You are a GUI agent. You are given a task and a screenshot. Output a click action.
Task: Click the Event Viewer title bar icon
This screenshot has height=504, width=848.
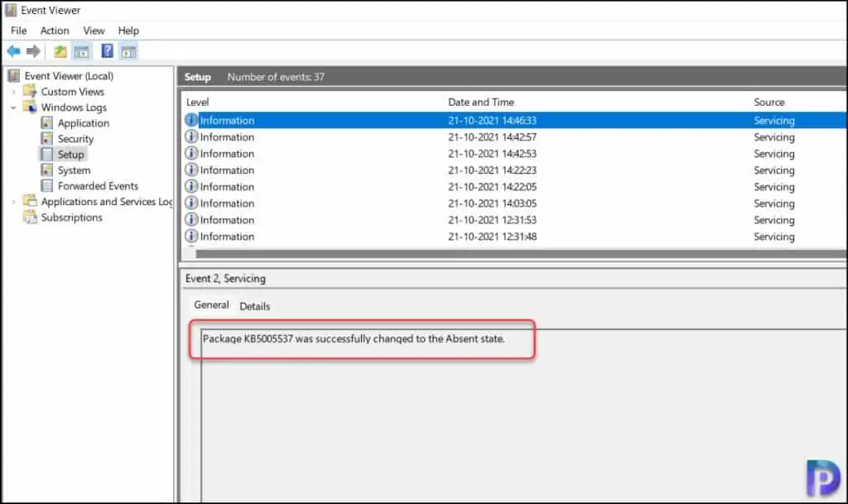click(10, 10)
